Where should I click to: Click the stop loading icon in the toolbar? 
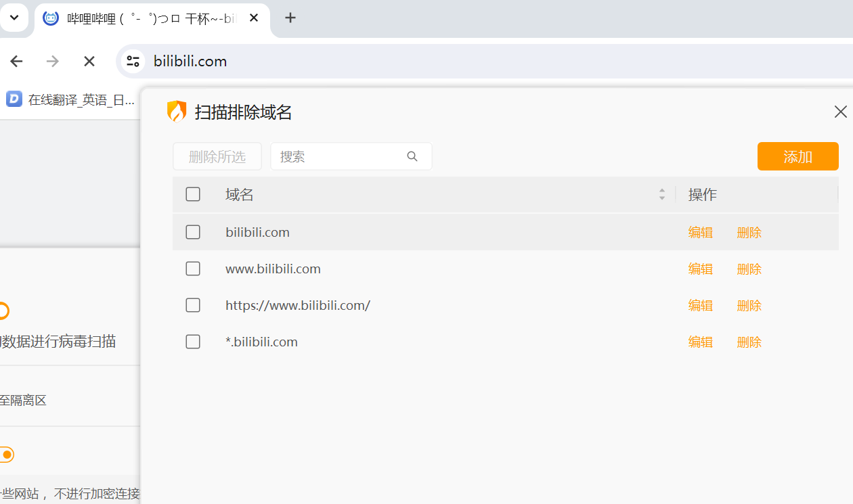pos(89,61)
